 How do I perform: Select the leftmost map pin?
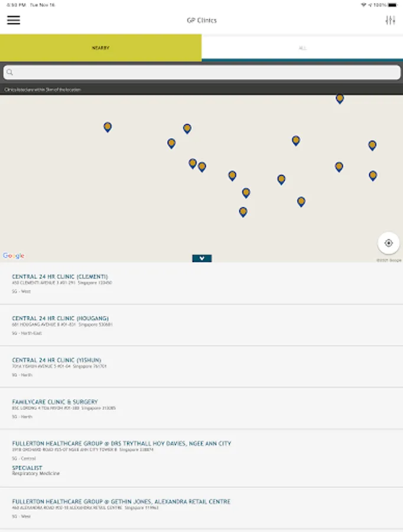point(108,127)
